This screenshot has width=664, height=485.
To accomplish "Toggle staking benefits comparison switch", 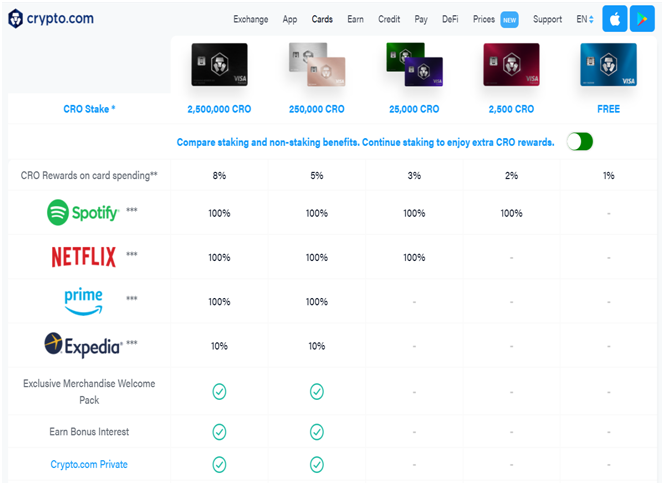I will point(580,141).
